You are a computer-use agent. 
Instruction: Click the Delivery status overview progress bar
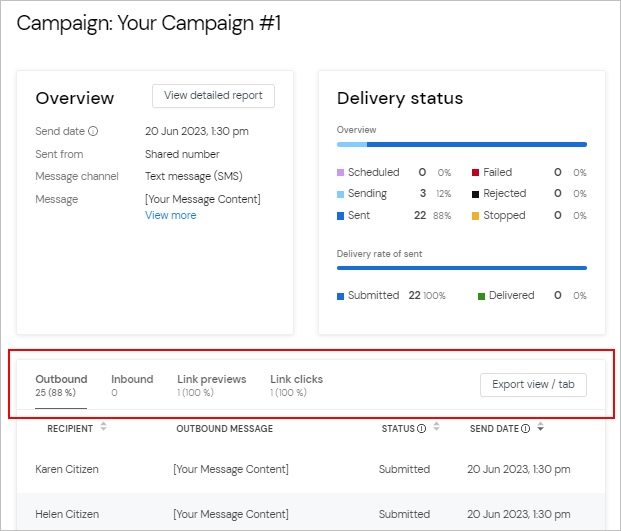point(462,145)
